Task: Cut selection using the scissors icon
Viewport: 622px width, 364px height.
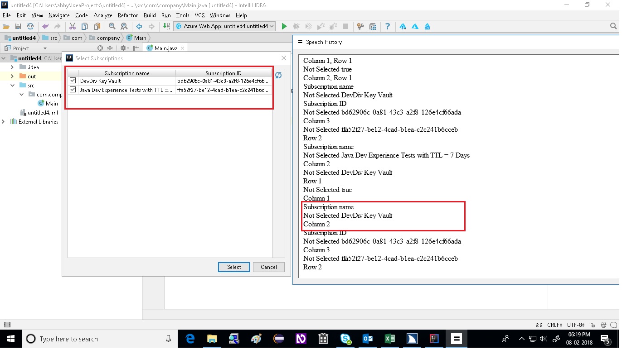Action: [72, 26]
